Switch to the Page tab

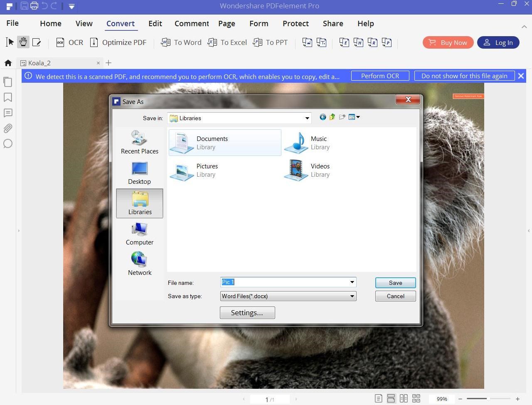tap(227, 23)
